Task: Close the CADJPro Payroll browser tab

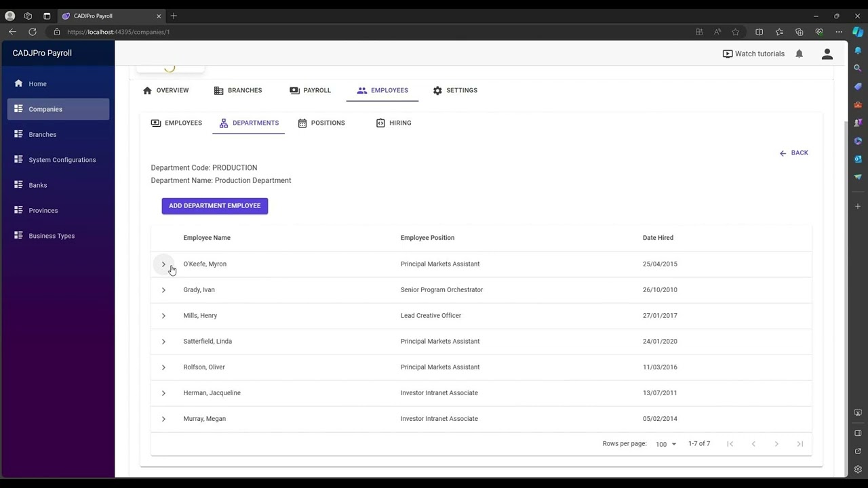Action: pyautogui.click(x=159, y=16)
